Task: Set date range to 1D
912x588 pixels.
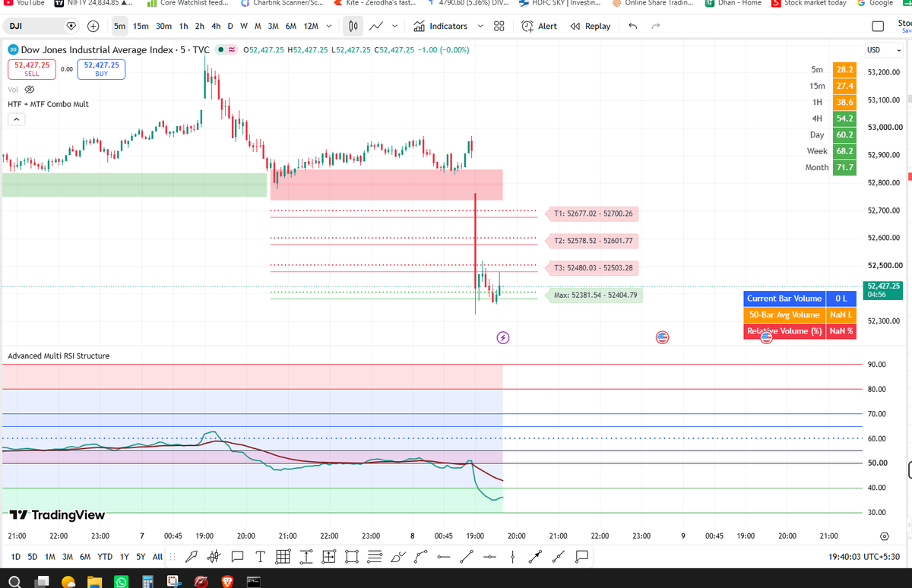Action: pos(16,556)
